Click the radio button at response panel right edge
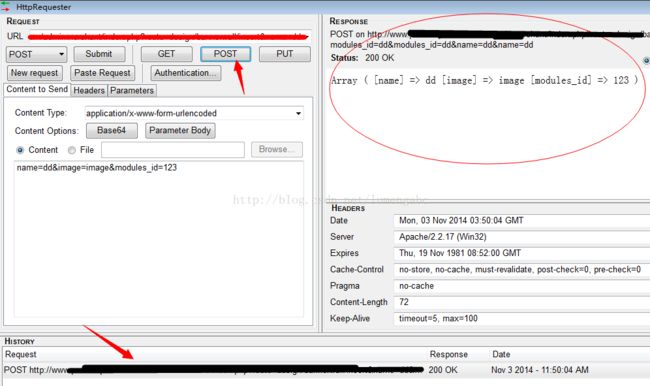This screenshot has height=386, width=650. coord(646,61)
